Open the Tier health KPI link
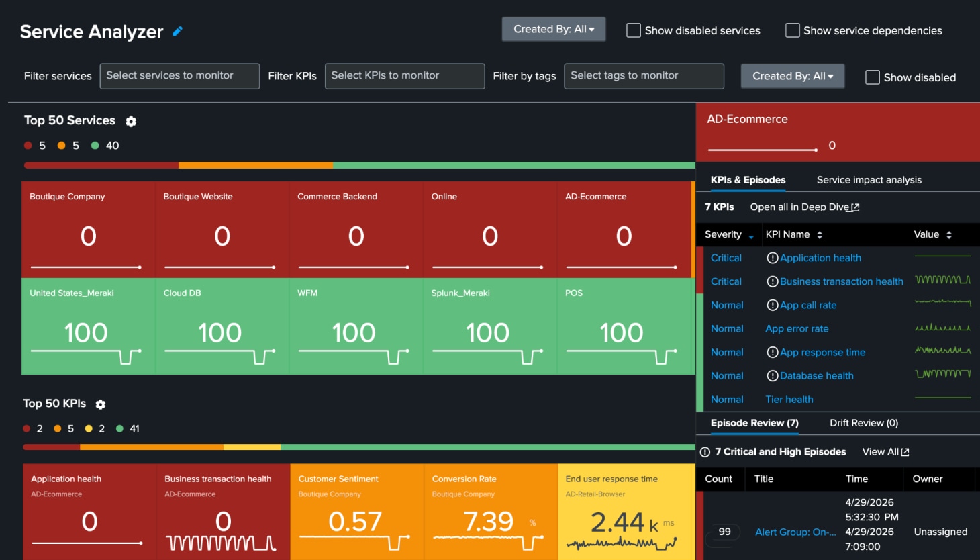This screenshot has width=980, height=560. coord(789,399)
